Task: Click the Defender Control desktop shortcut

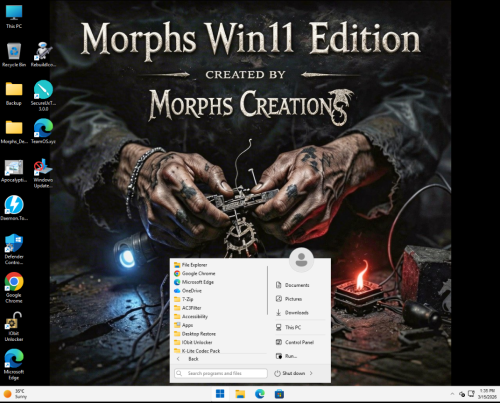Action: [x=14, y=249]
